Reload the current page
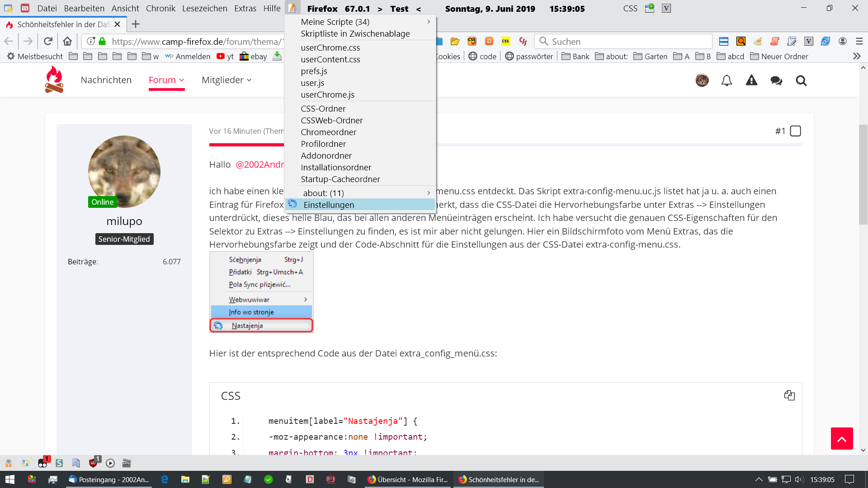 48,42
